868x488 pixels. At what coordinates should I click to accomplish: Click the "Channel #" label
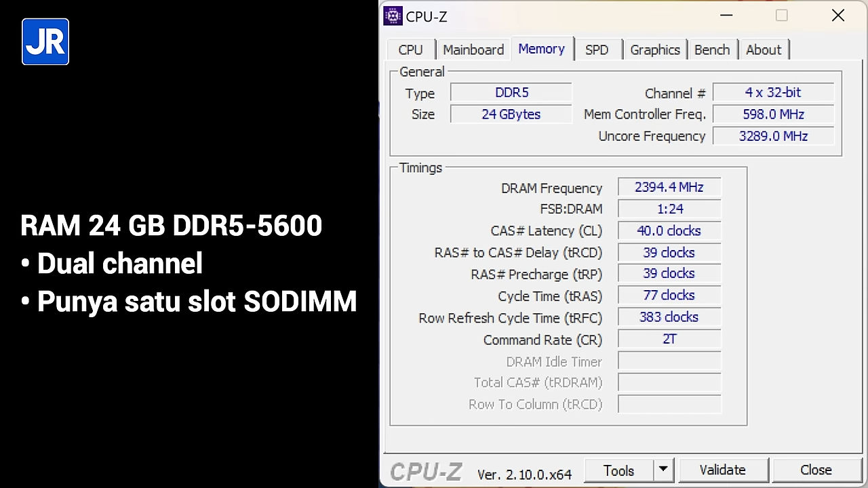(x=675, y=94)
